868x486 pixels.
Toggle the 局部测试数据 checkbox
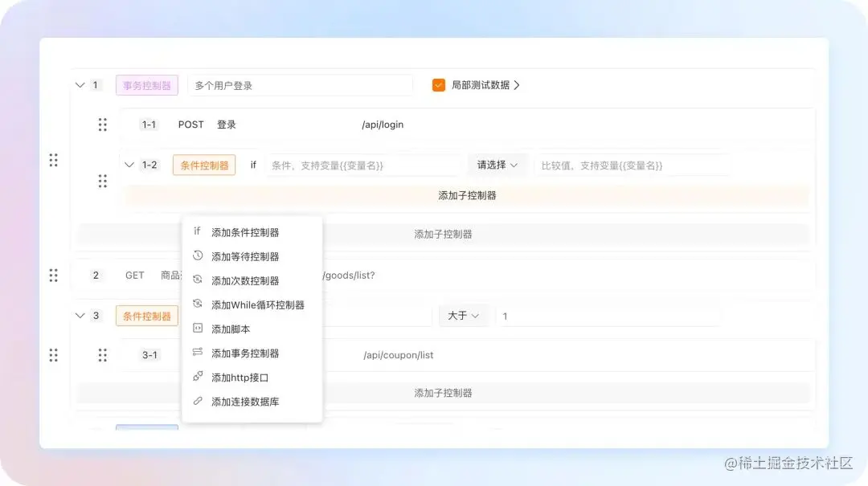[439, 85]
